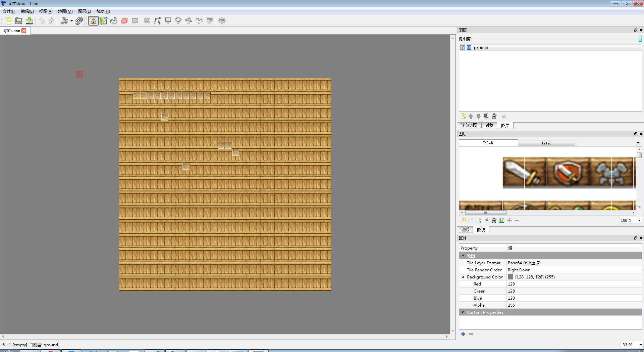644x352 pixels.
Task: Switch to the 对象 tab
Action: (489, 126)
